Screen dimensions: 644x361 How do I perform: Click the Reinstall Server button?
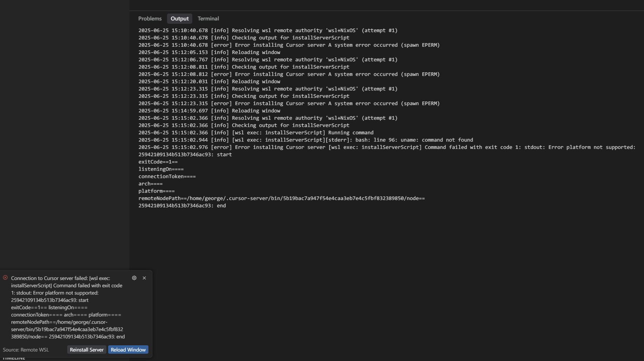(x=86, y=349)
